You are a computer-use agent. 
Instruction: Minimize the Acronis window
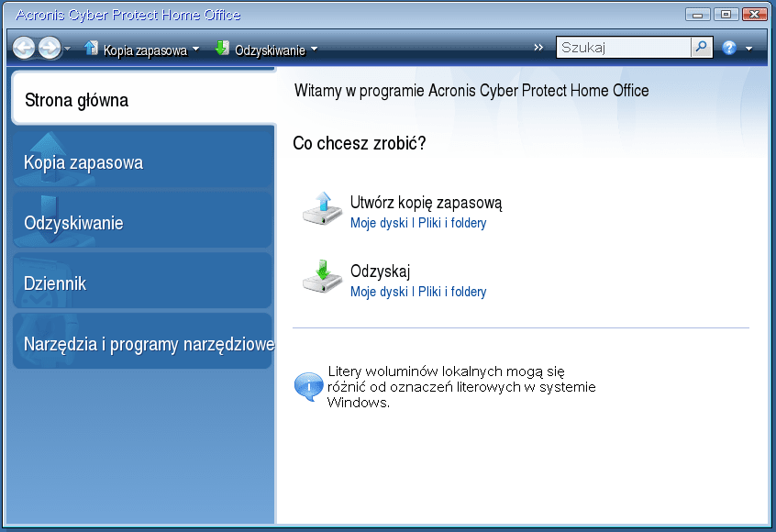698,15
